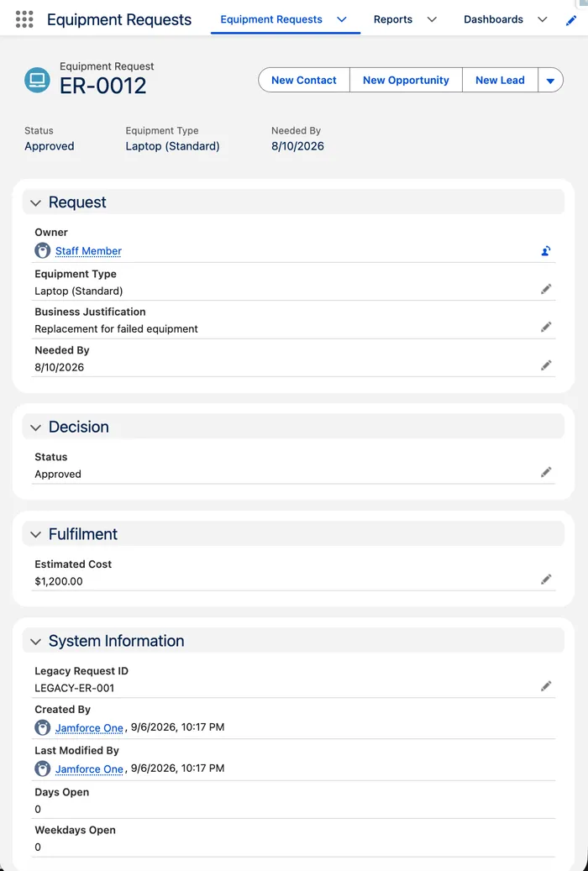Screen dimensions: 588x871
Task: Click Approved status in highlights header
Action: pos(49,146)
